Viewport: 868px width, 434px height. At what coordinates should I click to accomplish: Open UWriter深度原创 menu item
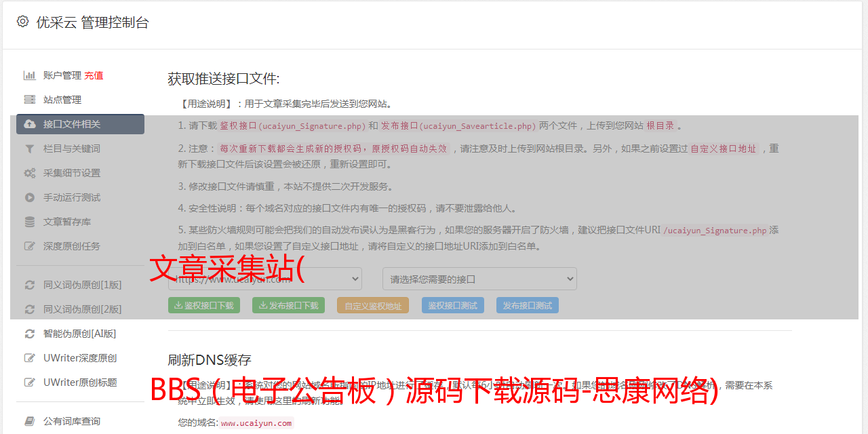[x=80, y=358]
